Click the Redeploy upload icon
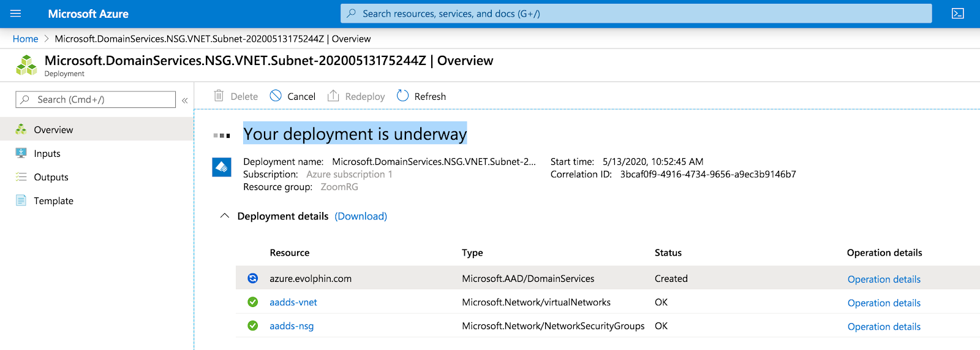 tap(333, 96)
